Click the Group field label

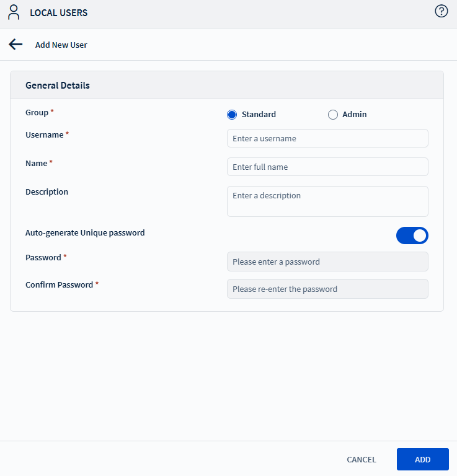[x=37, y=112]
